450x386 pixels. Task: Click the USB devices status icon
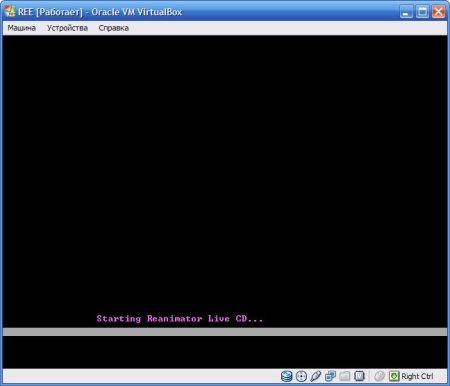coord(316,376)
